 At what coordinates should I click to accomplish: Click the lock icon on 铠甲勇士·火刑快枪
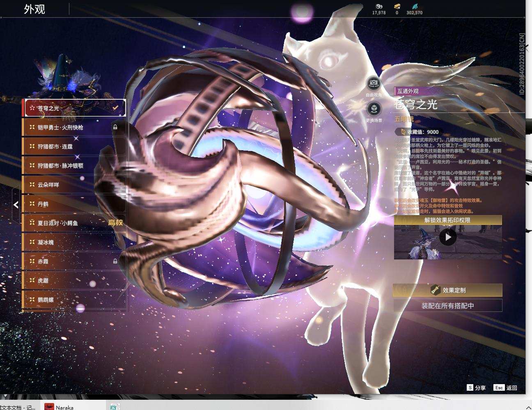115,127
